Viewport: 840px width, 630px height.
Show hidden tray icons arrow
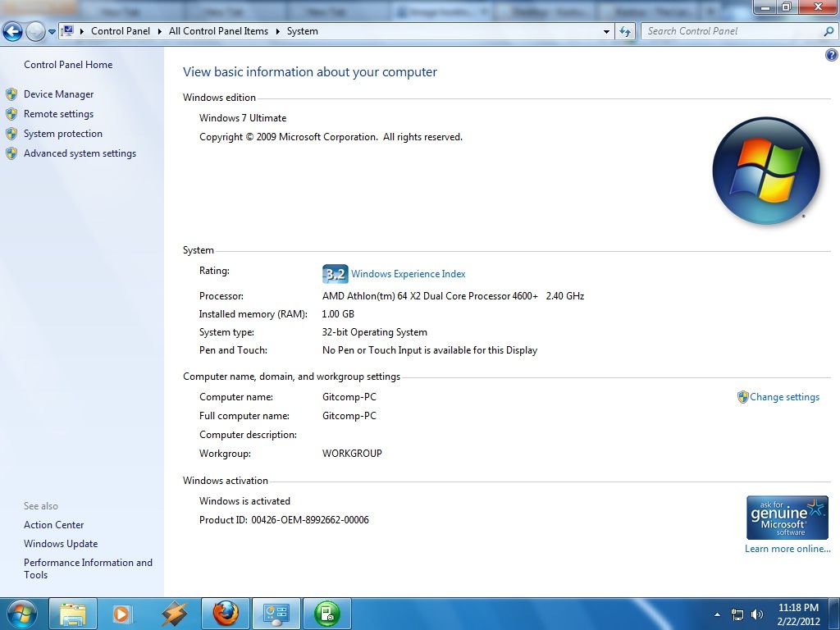click(x=717, y=614)
